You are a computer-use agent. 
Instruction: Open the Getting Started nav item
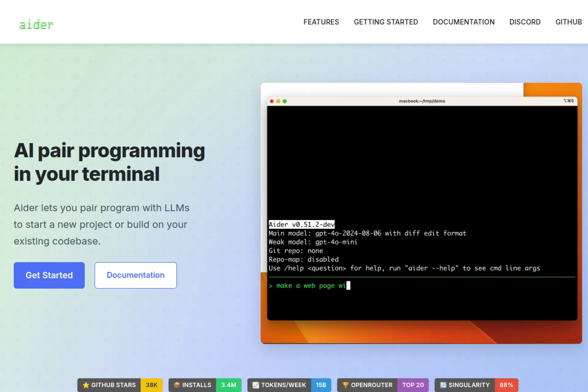pyautogui.click(x=386, y=22)
